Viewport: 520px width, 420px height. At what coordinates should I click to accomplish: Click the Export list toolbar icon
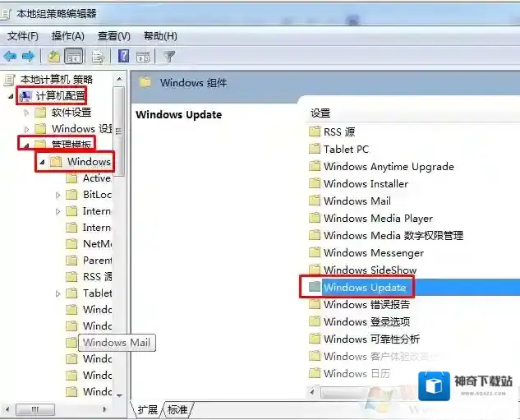tap(98, 57)
